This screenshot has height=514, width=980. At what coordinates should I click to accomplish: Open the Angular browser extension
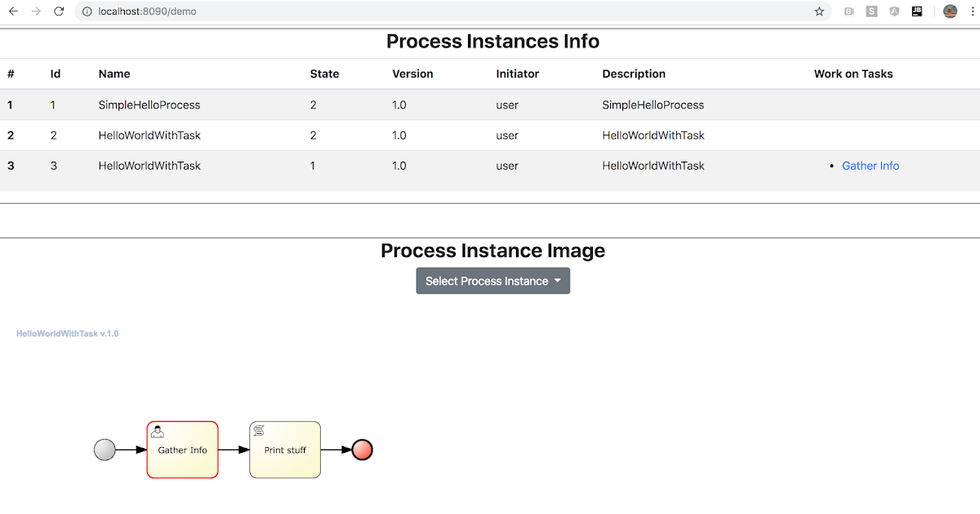pyautogui.click(x=893, y=11)
